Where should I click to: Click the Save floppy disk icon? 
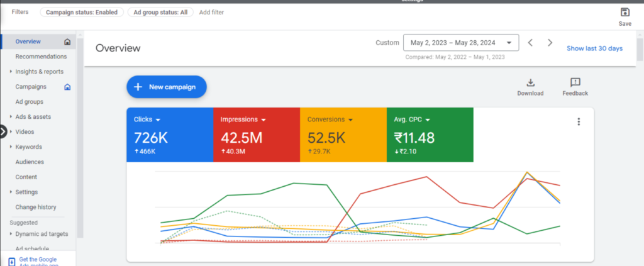click(x=625, y=12)
